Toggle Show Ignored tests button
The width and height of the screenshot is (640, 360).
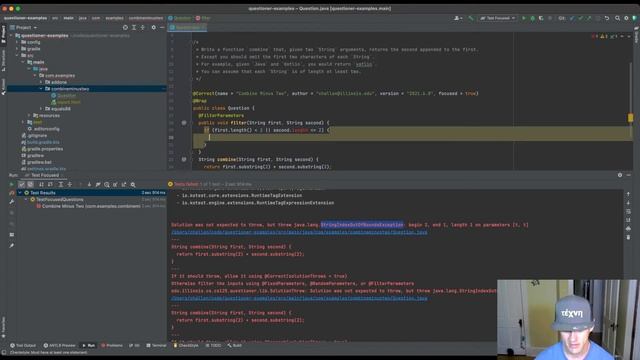pyautogui.click(x=30, y=184)
